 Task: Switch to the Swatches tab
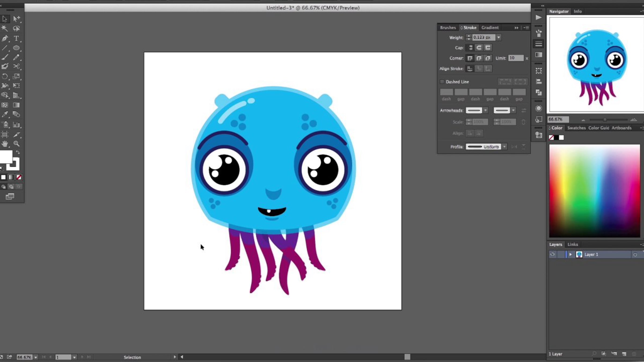pos(576,128)
